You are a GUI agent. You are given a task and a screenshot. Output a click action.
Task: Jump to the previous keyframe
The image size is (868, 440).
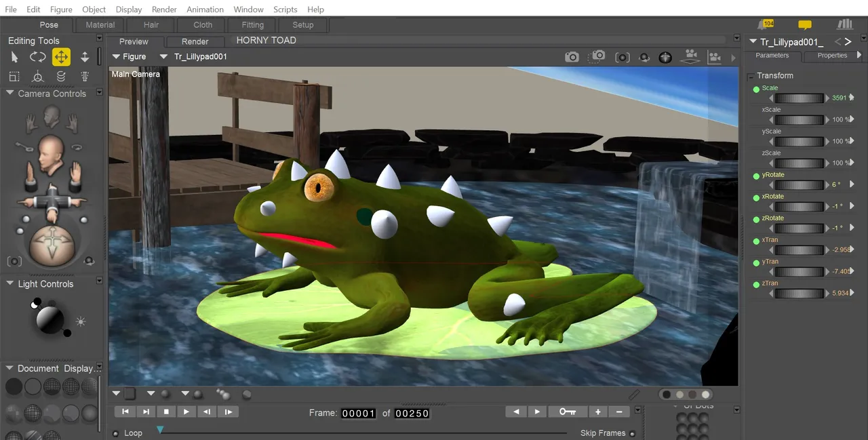coord(516,412)
